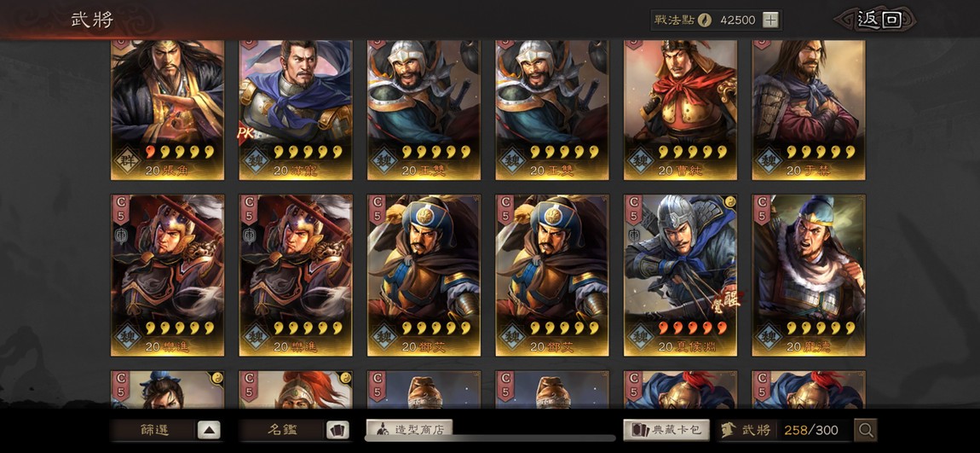Viewport: 980px width, 453px height.
Task: Open the 名鑑 card-deck icon
Action: pyautogui.click(x=337, y=430)
